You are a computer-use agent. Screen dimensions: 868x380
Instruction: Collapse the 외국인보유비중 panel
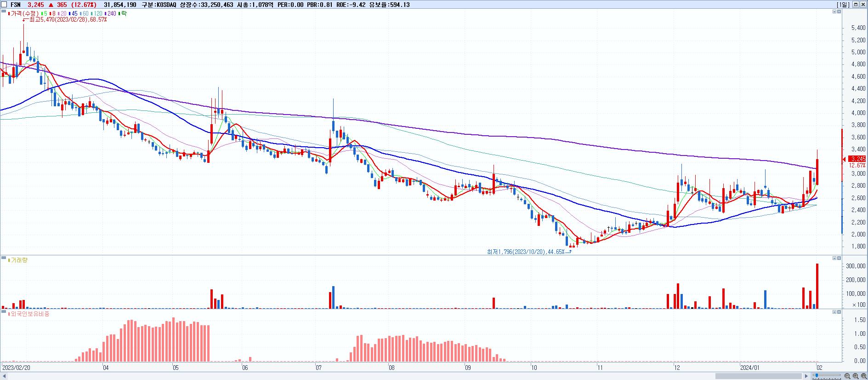(834, 312)
